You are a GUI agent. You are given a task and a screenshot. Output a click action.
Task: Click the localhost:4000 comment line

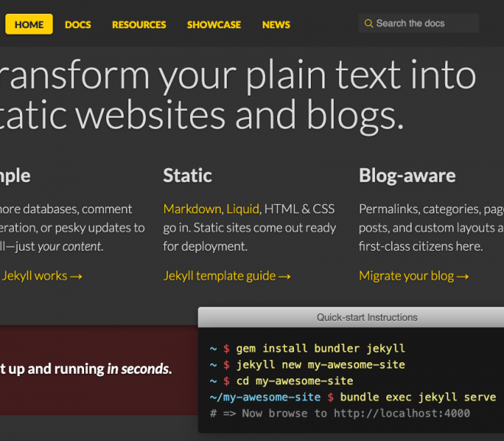click(340, 413)
